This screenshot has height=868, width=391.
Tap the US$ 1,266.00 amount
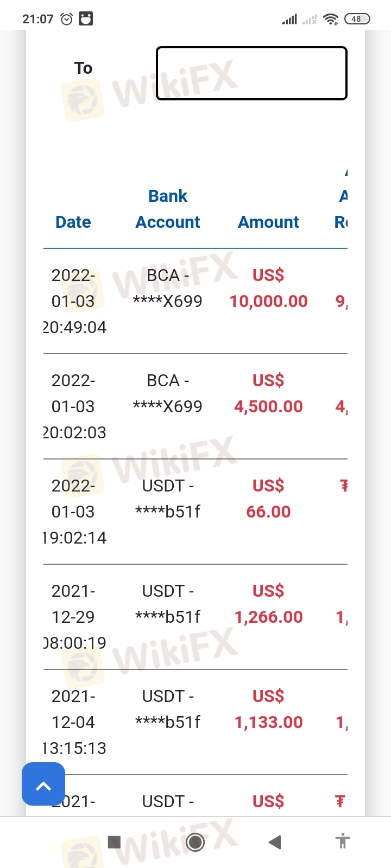click(268, 604)
